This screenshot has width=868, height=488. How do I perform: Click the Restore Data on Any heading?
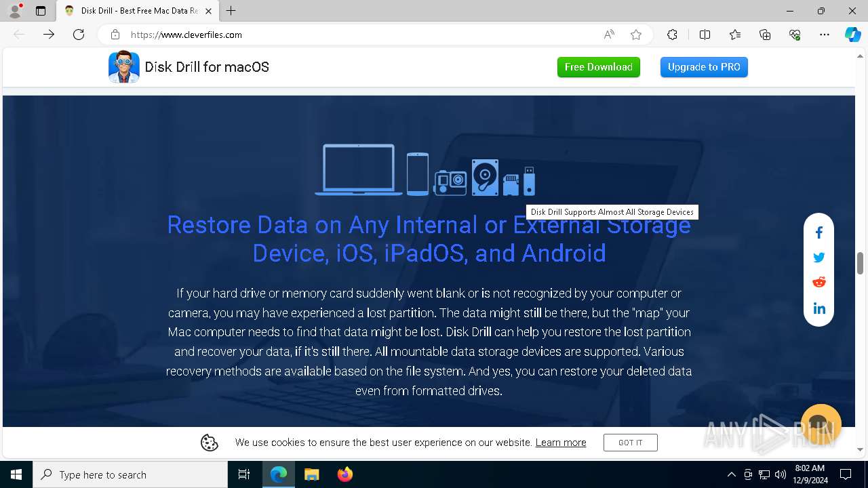429,239
